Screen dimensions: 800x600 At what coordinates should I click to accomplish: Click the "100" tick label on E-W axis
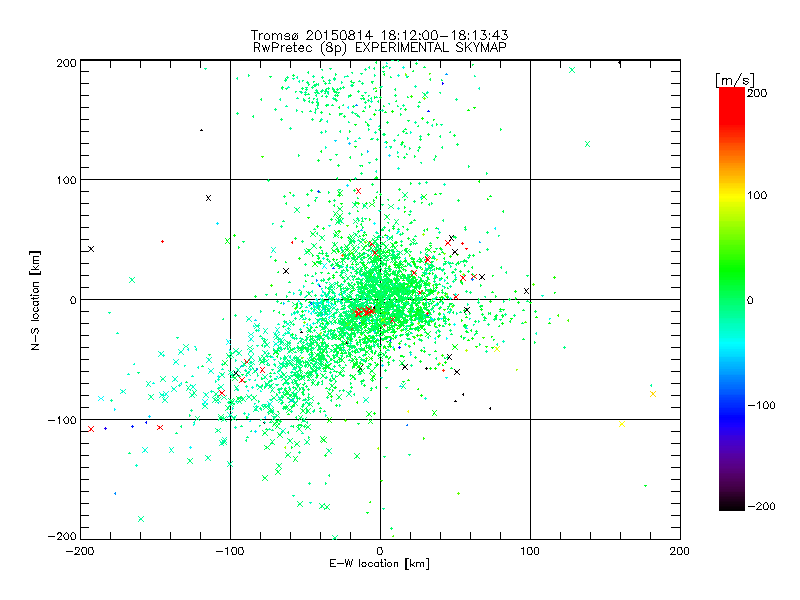[x=530, y=551]
